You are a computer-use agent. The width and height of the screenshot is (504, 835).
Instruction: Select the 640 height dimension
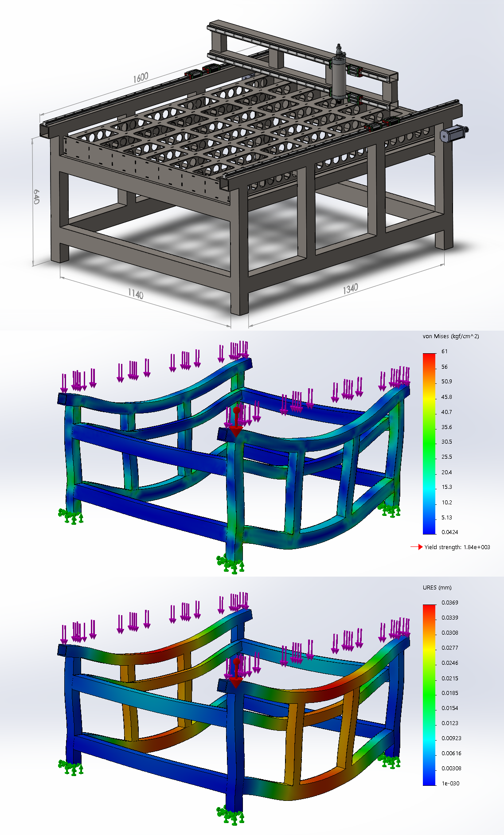point(37,196)
